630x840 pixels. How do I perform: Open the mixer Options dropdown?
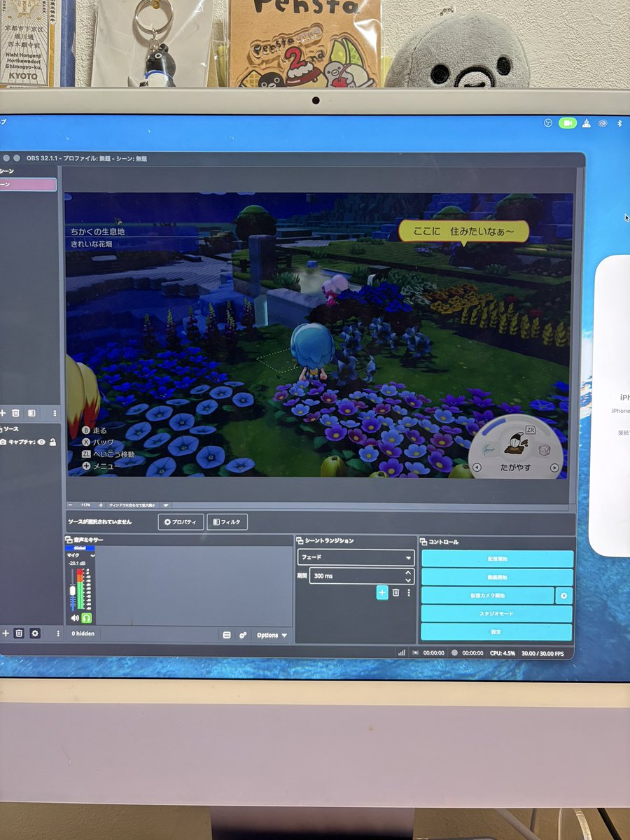coord(272,635)
